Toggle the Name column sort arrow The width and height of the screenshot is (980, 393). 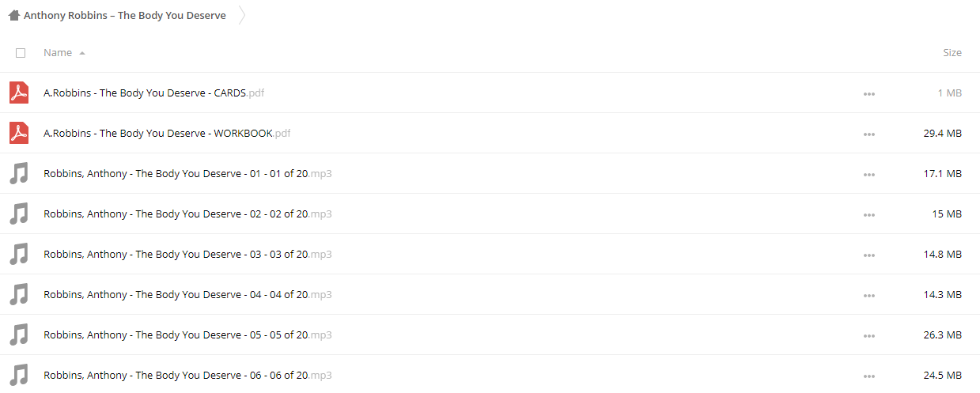[x=82, y=53]
